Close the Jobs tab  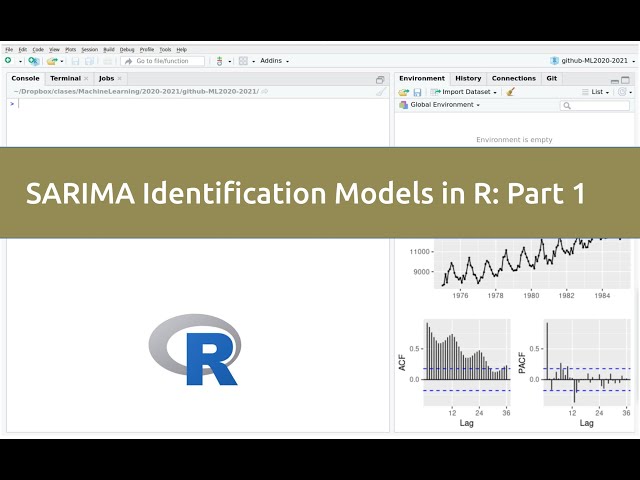(120, 78)
